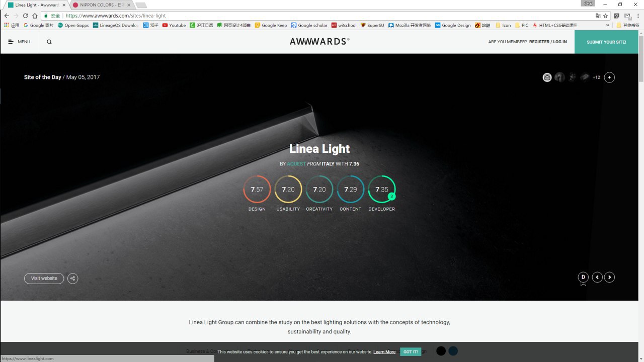Go to the next site arrow

click(609, 277)
